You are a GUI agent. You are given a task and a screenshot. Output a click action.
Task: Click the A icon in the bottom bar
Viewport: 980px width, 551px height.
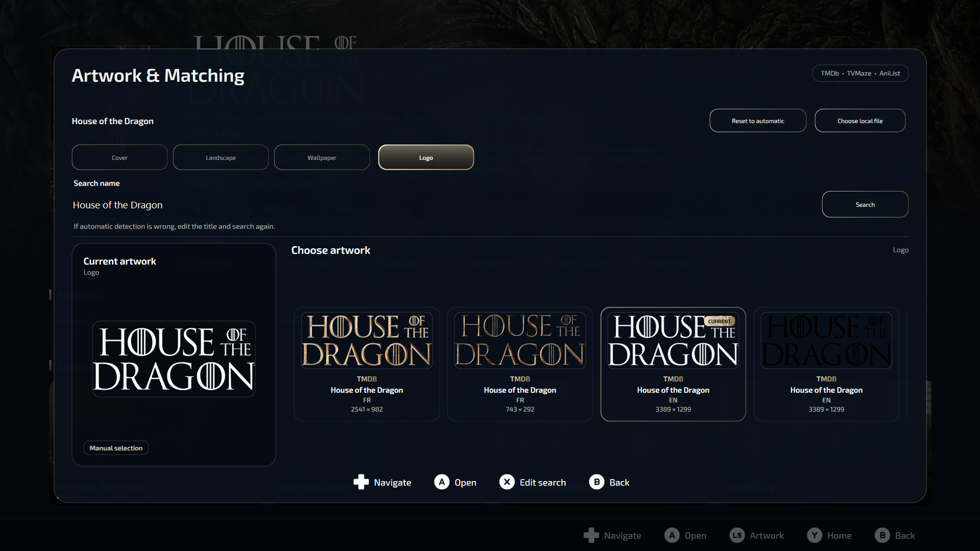point(672,535)
